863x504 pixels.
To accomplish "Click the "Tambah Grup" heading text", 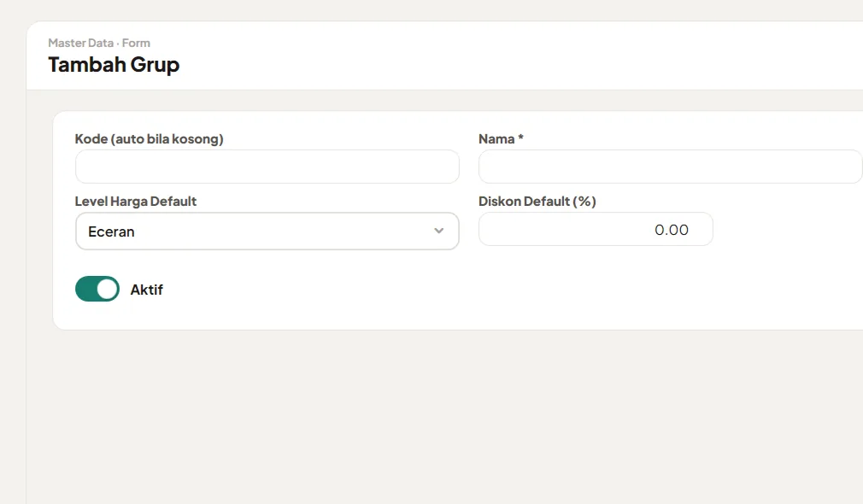I will pyautogui.click(x=114, y=64).
